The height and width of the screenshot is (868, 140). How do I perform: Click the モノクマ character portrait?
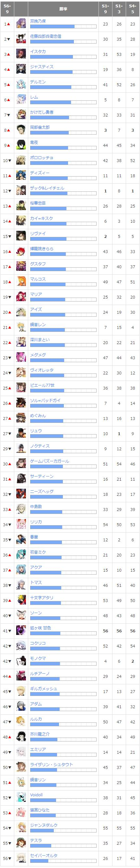coord(21,661)
